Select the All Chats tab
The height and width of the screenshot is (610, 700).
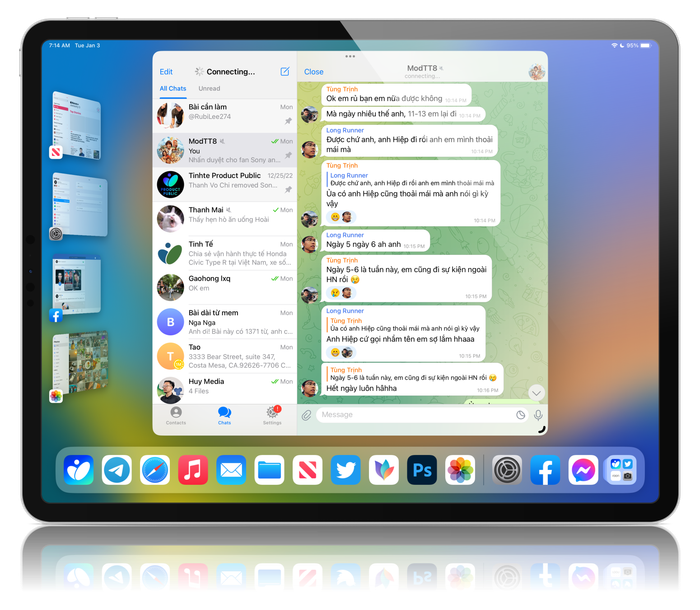pos(173,88)
